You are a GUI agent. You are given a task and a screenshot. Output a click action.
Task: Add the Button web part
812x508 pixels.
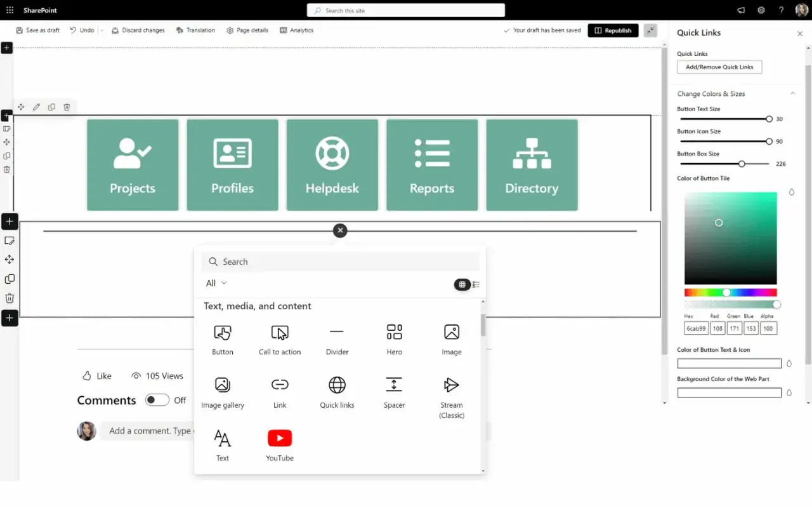[x=223, y=340]
